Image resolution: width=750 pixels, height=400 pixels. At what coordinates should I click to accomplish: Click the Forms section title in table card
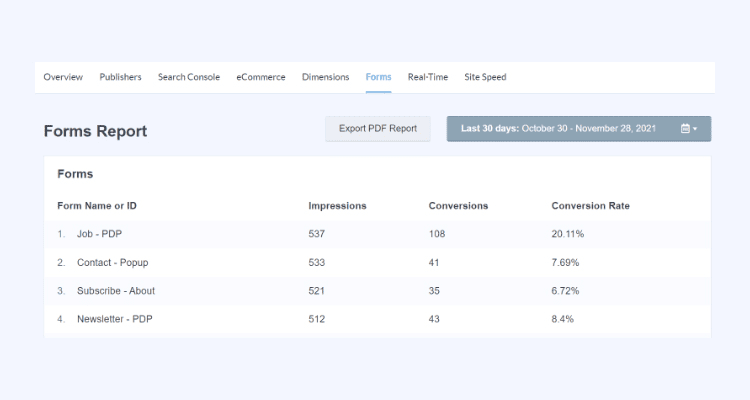point(75,174)
